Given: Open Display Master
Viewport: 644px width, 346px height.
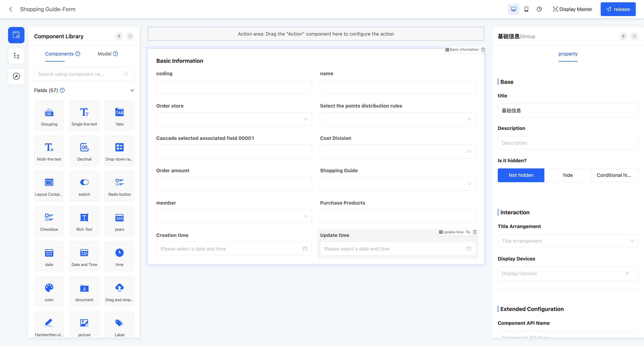Looking at the screenshot, I should pos(573,9).
